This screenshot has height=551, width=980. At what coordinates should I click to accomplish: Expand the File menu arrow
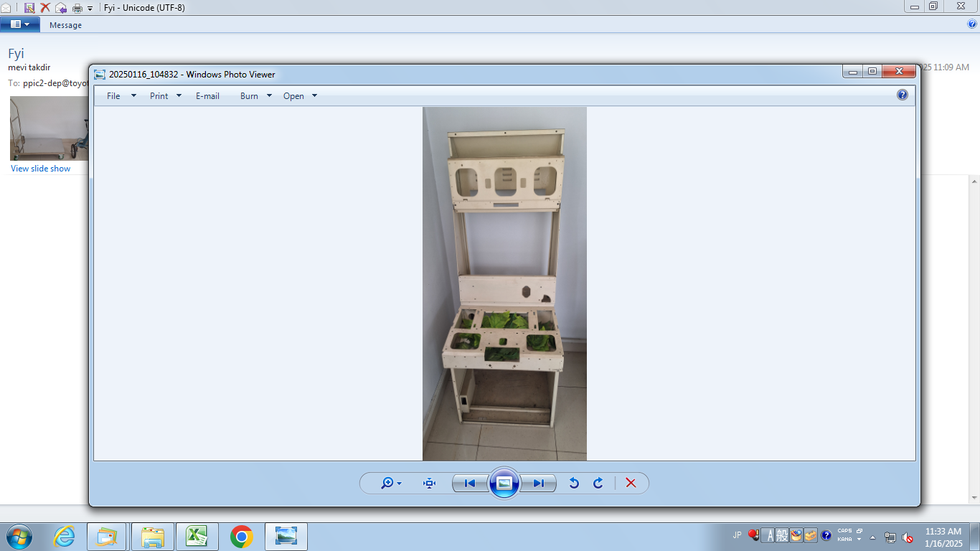point(133,96)
